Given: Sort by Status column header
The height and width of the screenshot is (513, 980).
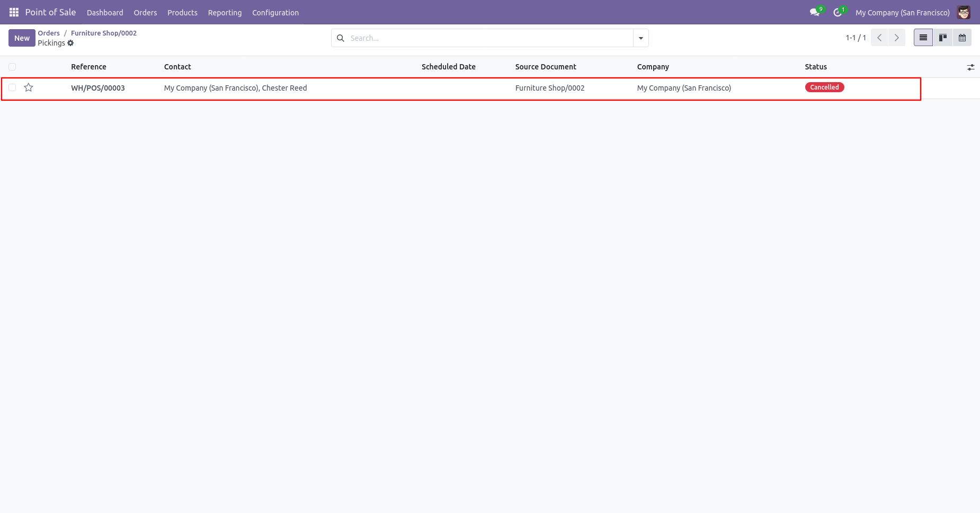Looking at the screenshot, I should [x=816, y=67].
